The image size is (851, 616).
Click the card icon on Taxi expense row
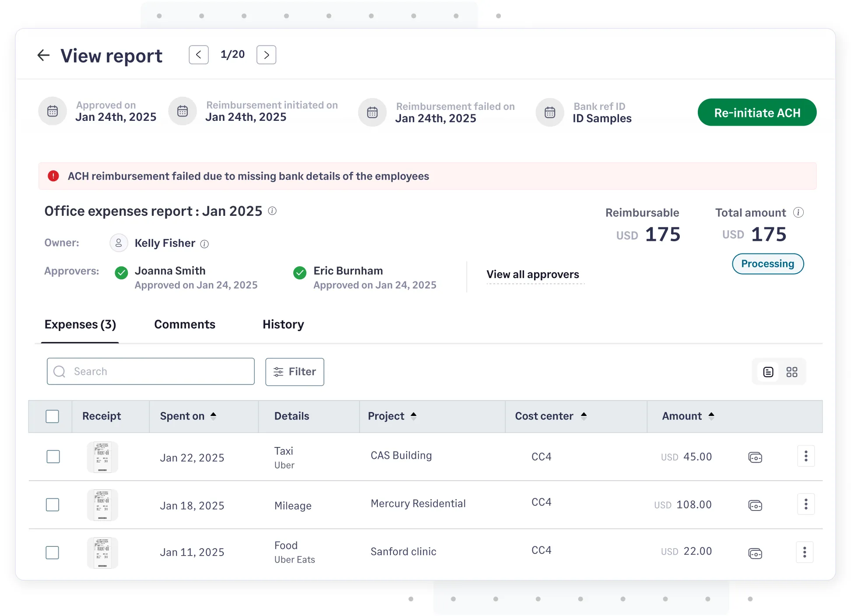[755, 458]
